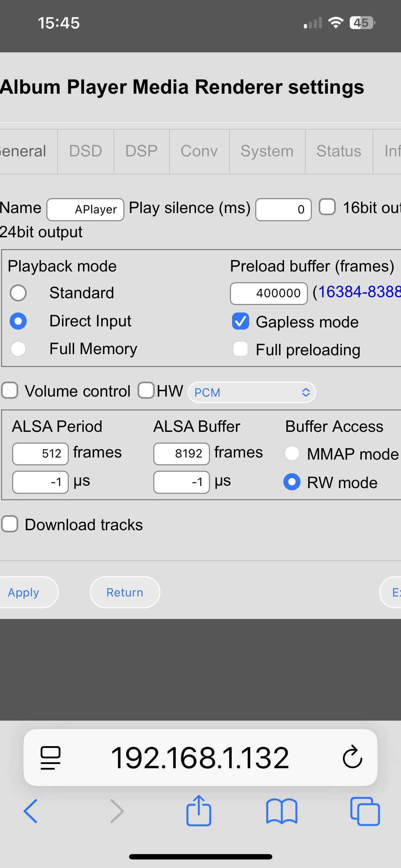Tap the Safari share icon
This screenshot has height=868, width=401.
tap(199, 811)
